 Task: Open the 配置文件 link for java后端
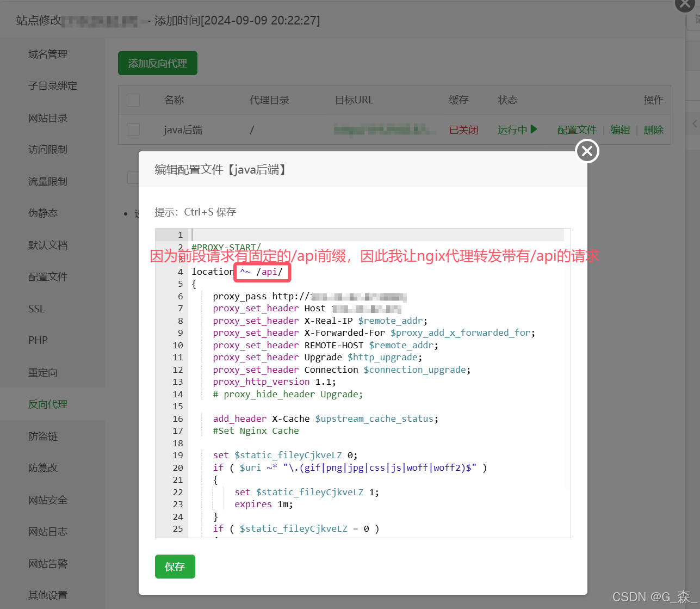click(577, 130)
